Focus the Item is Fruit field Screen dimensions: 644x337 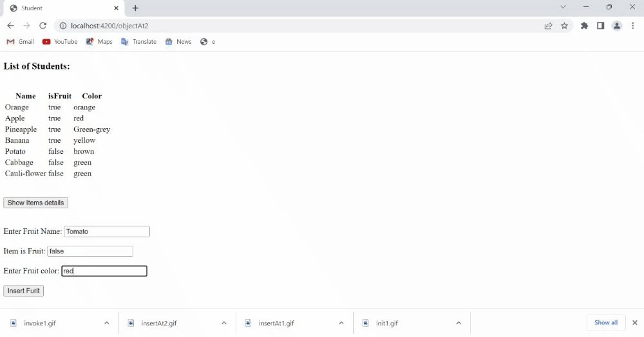90,251
